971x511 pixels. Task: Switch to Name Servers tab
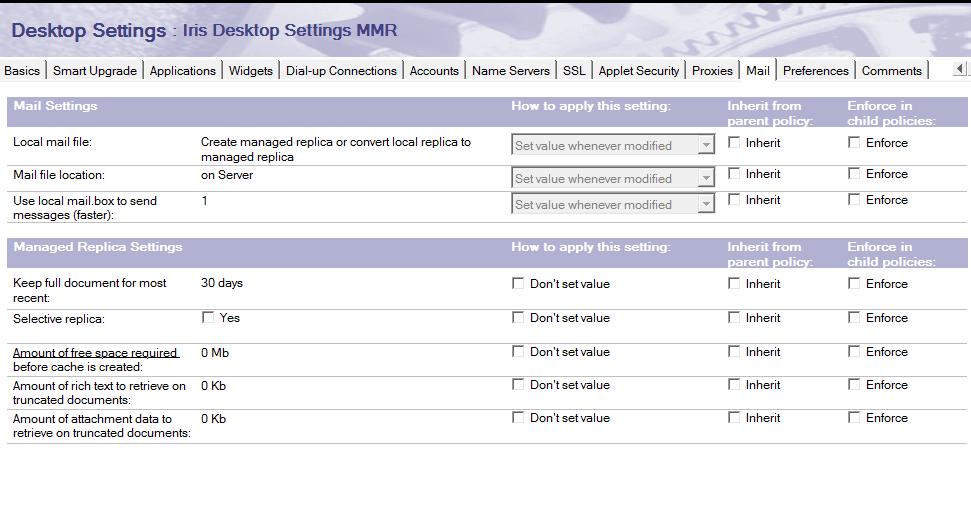tap(511, 71)
